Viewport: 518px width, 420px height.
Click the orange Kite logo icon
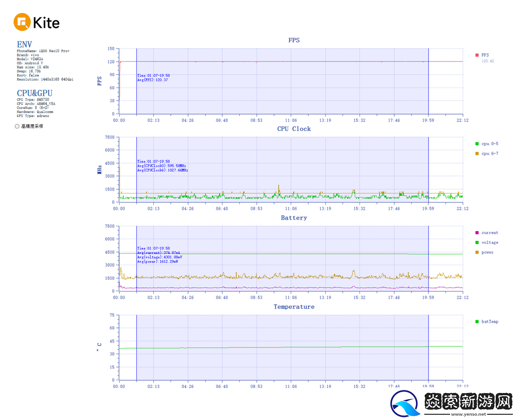[x=22, y=22]
